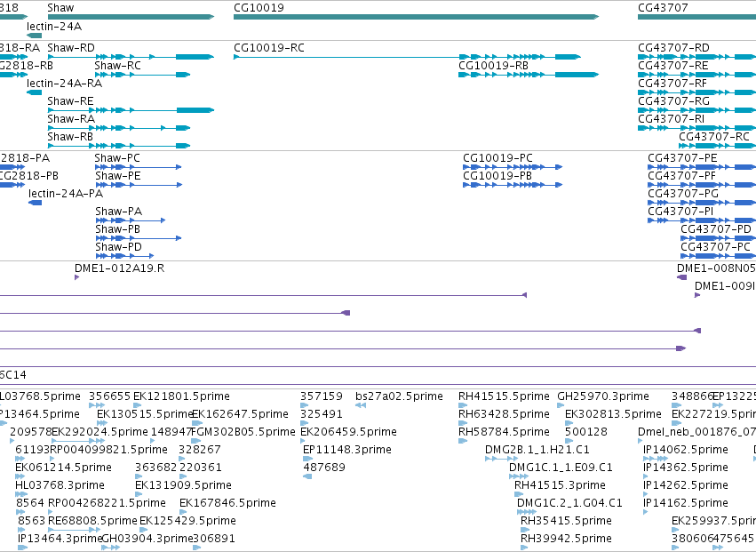This screenshot has width=756, height=552.
Task: Select the Shaw gene bar
Action: 131,17
